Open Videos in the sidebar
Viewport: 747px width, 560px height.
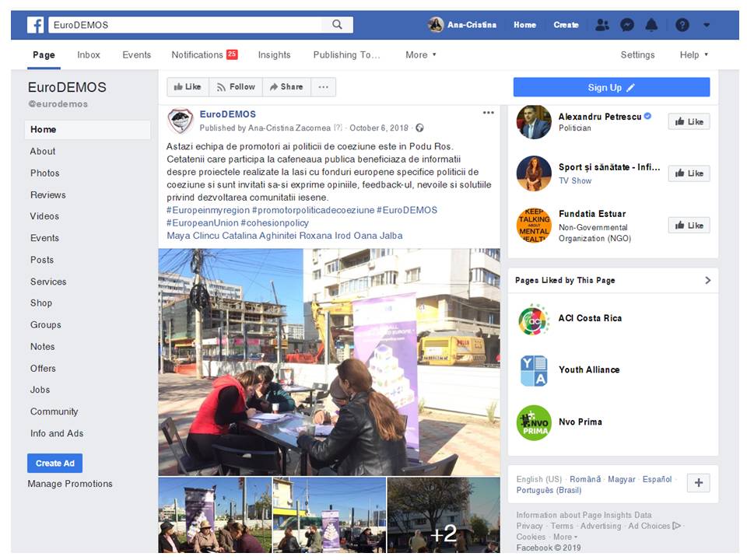click(x=44, y=216)
